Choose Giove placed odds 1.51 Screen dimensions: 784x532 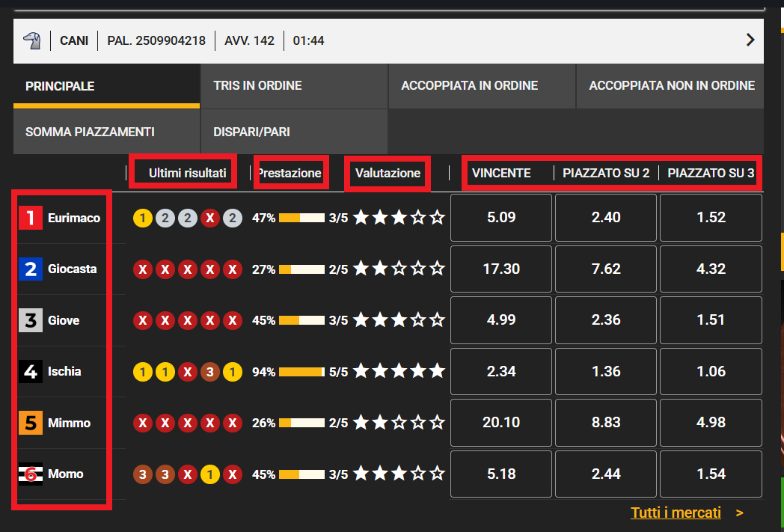(x=711, y=320)
